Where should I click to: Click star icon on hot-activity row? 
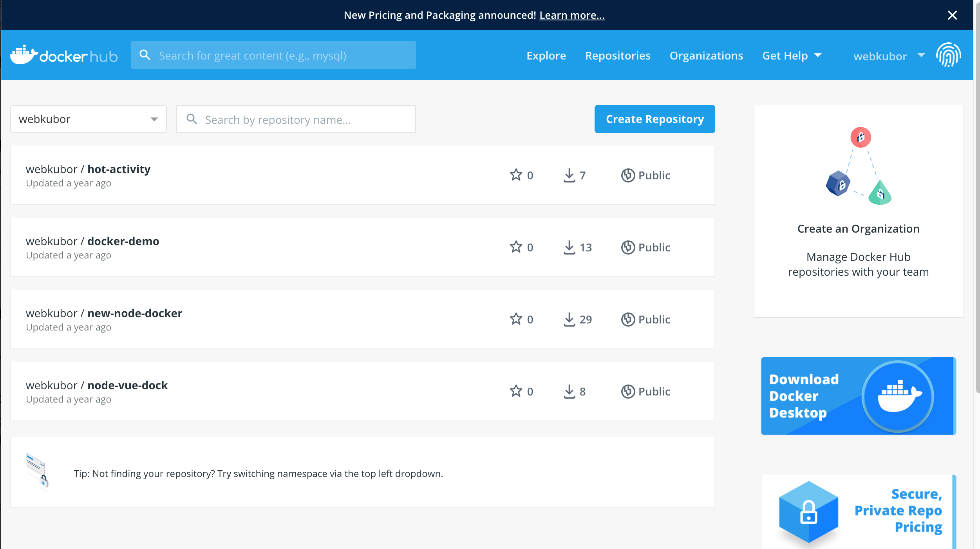point(516,175)
